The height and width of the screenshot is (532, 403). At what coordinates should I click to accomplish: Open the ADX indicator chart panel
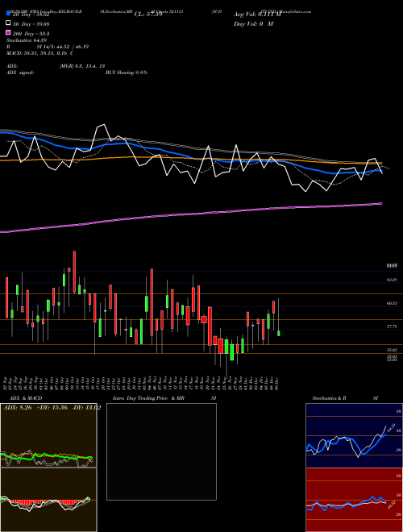click(x=48, y=435)
